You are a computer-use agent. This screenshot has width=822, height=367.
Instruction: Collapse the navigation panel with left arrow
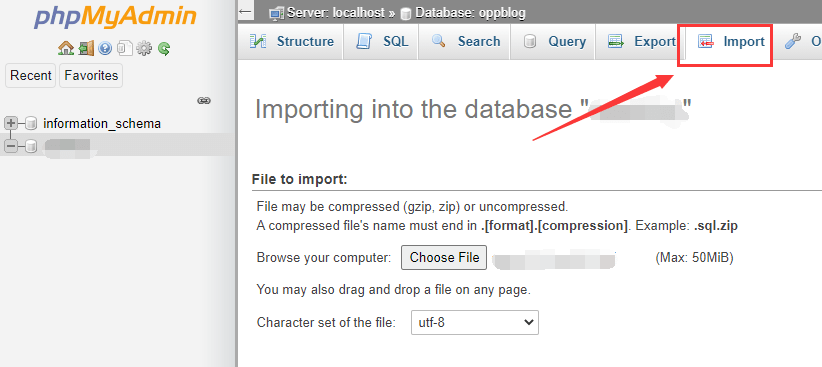click(245, 12)
